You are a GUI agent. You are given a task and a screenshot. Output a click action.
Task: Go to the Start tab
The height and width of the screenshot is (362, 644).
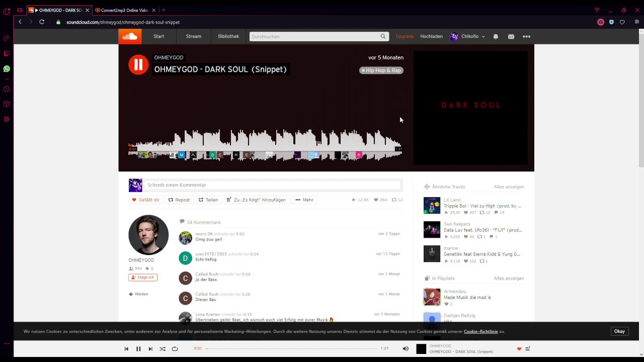point(159,36)
